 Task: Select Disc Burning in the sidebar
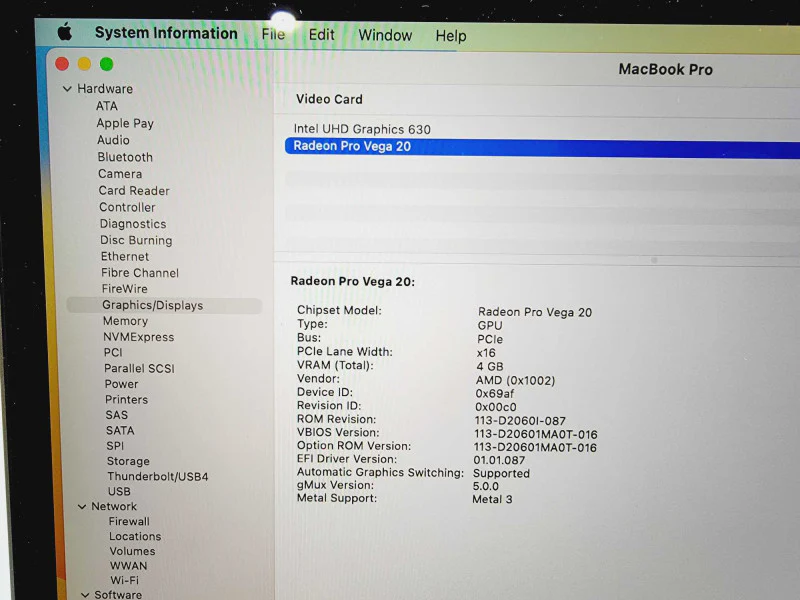click(x=136, y=240)
